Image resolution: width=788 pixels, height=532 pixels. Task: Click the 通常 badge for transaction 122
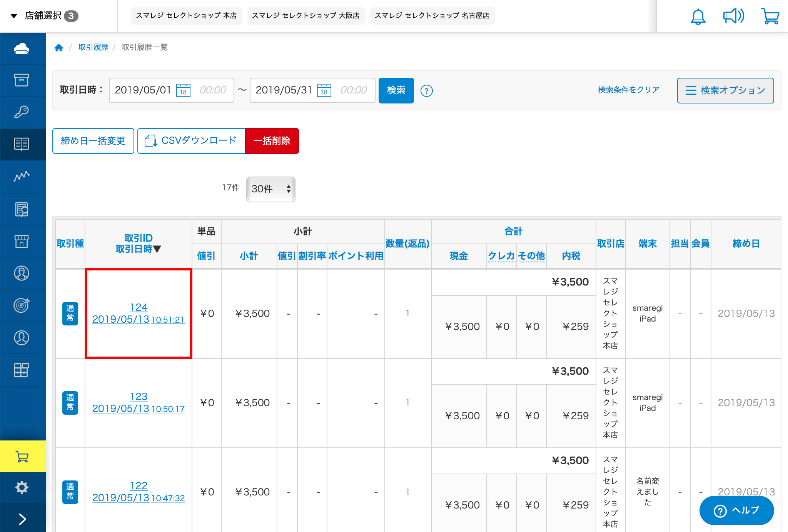point(70,492)
